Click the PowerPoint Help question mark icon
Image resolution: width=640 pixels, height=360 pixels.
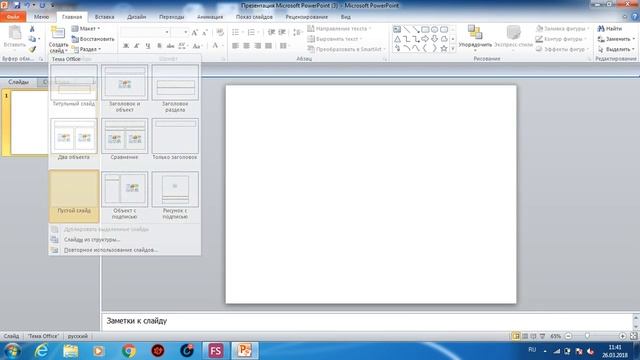[x=635, y=17]
